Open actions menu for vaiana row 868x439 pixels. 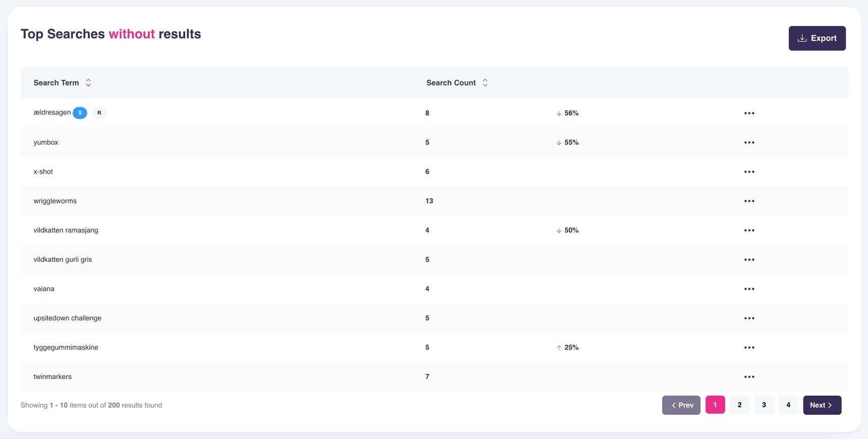[x=749, y=289]
